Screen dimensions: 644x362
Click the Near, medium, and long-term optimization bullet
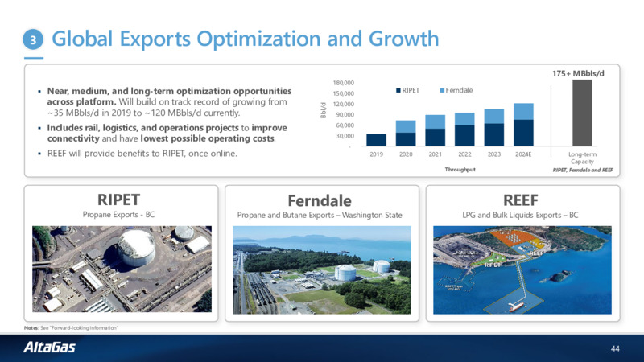pos(169,102)
